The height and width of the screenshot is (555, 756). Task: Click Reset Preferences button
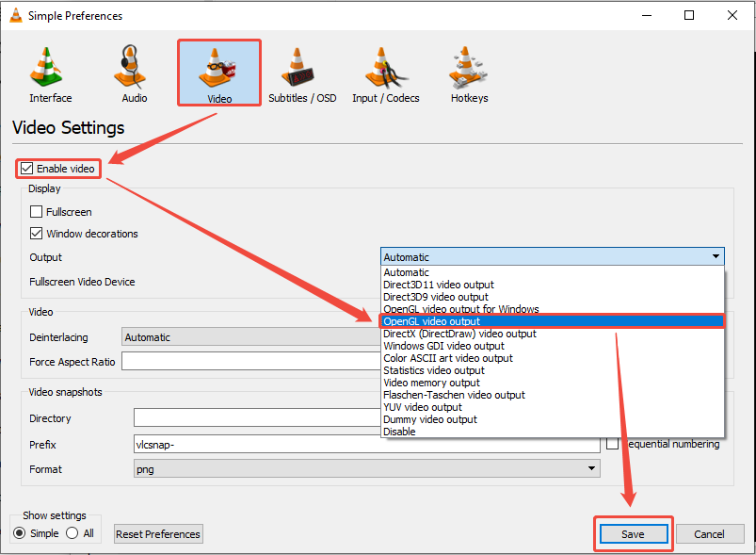point(158,534)
